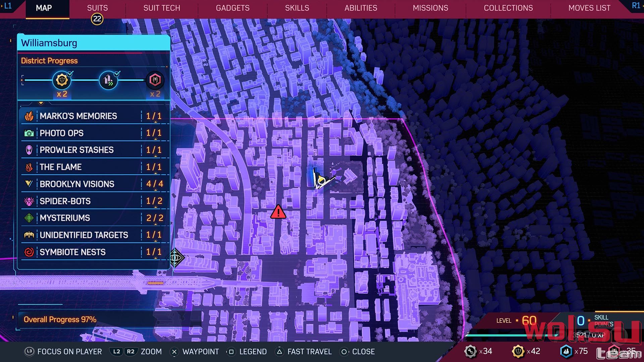Screen dimensions: 644x362
Task: Switch to the Suit Tech tab
Action: 162,8
